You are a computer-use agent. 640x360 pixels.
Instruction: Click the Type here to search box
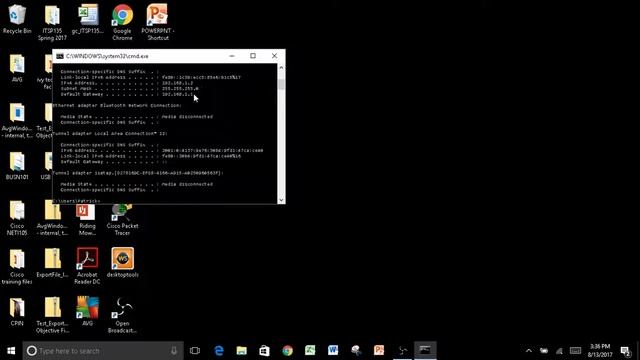(x=103, y=351)
